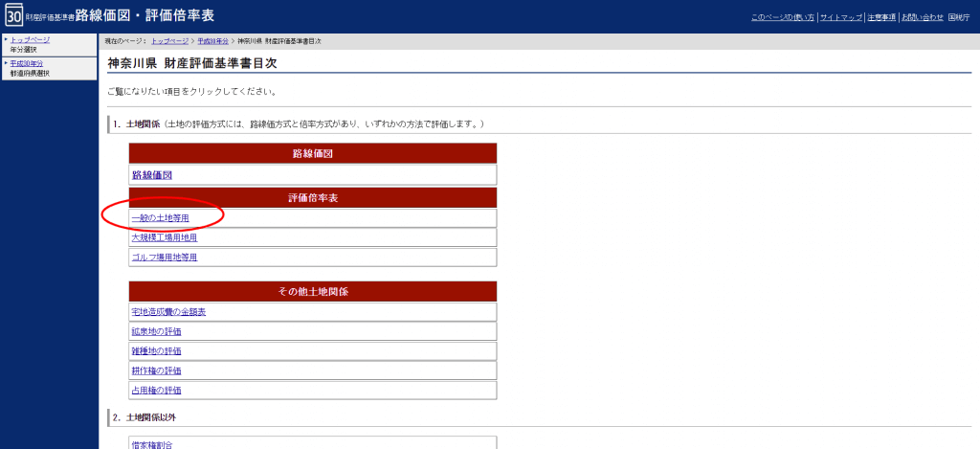This screenshot has height=449, width=980.
Task: Open 雑種地の評価 link
Action: coord(156,351)
